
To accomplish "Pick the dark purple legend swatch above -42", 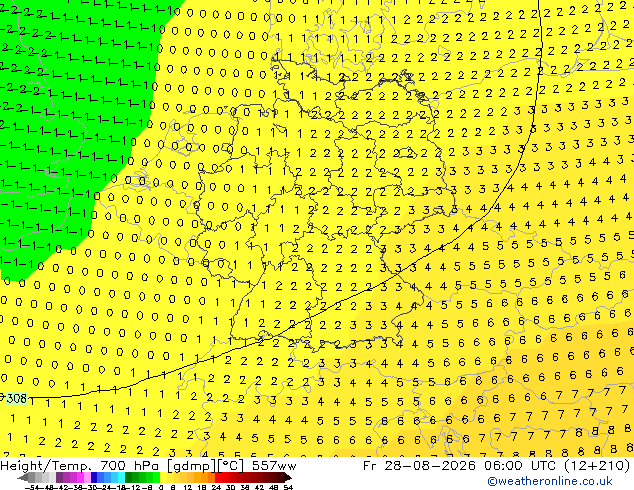I will [59, 477].
